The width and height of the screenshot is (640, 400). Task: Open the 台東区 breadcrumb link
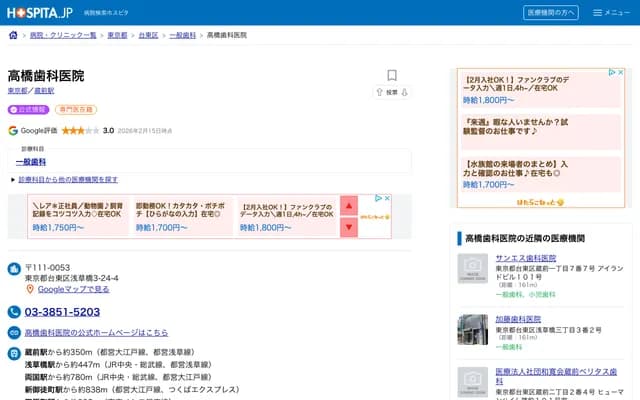click(148, 35)
